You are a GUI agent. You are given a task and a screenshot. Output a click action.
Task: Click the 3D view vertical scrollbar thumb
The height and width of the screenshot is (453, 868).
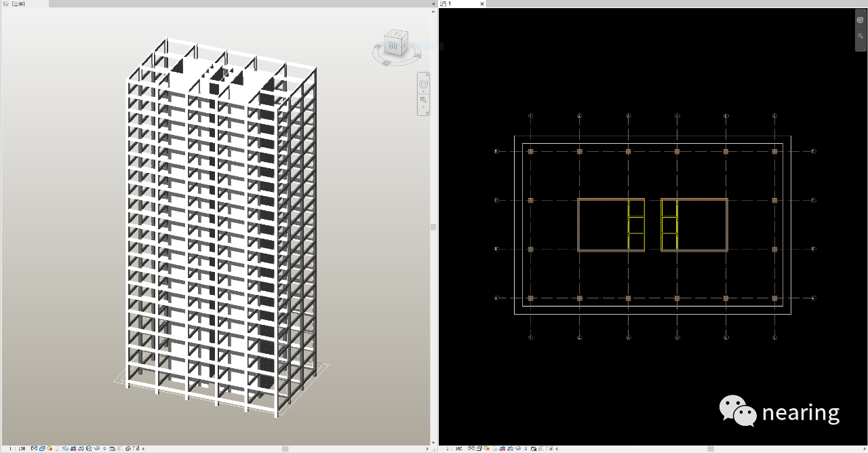click(433, 227)
